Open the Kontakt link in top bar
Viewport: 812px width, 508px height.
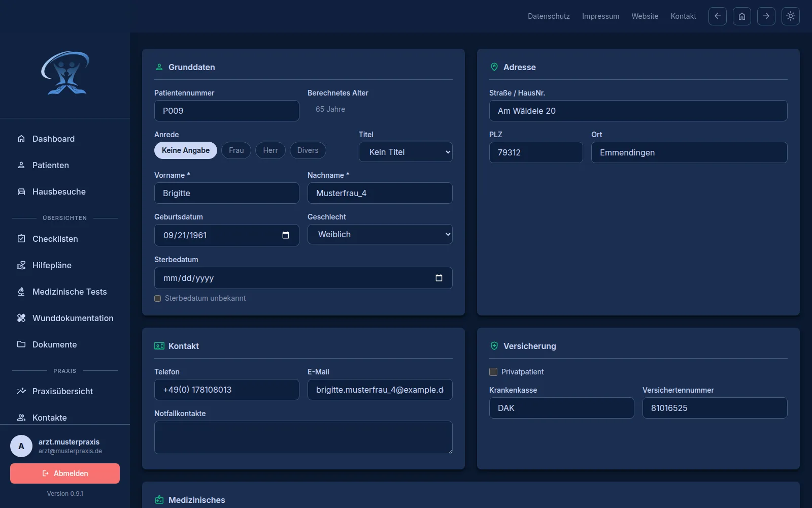(x=684, y=16)
